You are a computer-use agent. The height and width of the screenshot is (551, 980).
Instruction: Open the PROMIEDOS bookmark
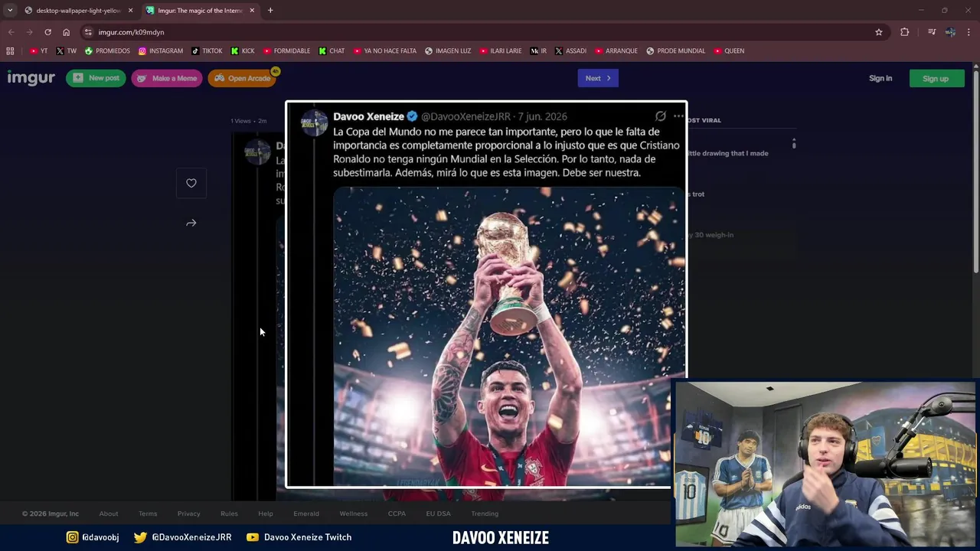pos(107,51)
